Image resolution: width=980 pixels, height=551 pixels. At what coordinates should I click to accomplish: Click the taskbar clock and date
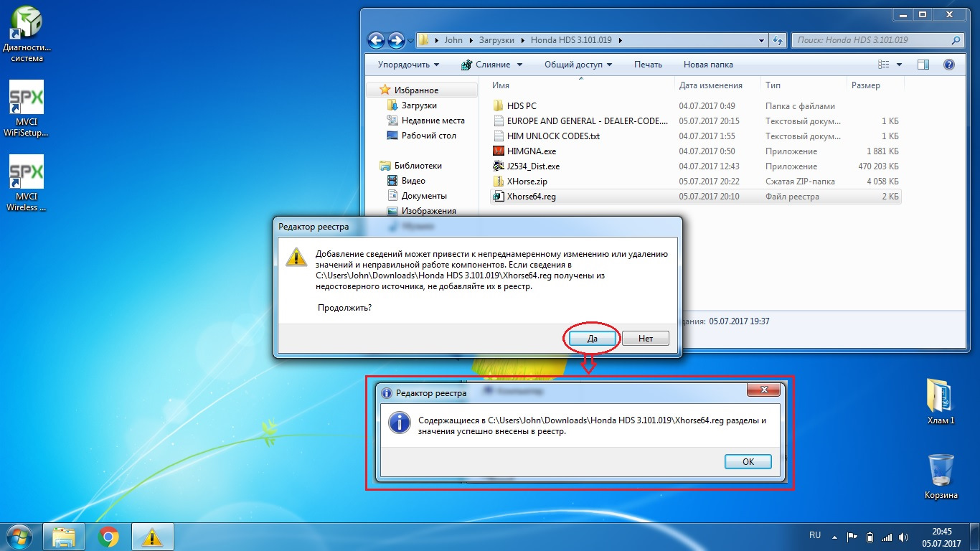[x=942, y=537]
